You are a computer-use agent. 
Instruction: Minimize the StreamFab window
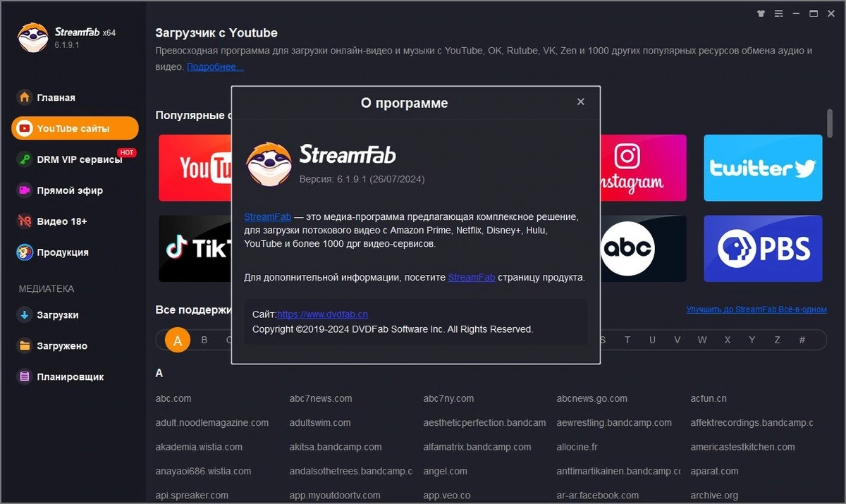click(x=796, y=13)
